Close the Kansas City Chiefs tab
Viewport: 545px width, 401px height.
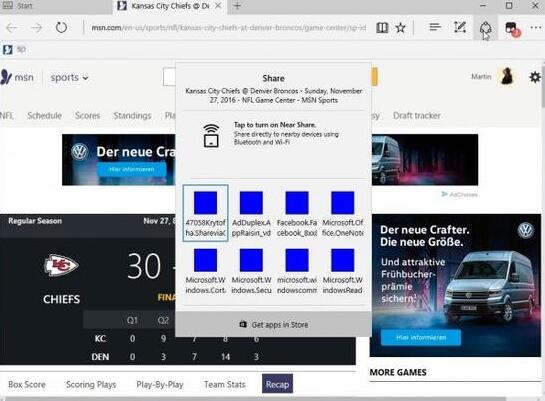[218, 6]
